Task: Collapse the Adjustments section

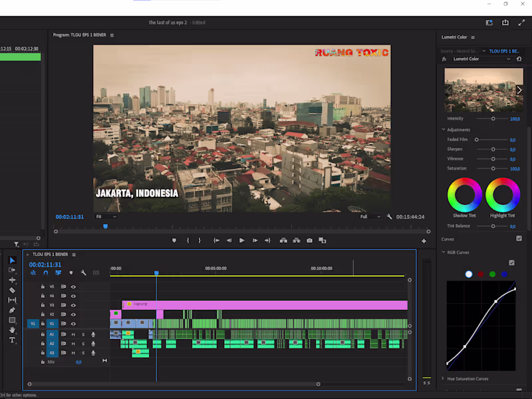Action: click(444, 130)
